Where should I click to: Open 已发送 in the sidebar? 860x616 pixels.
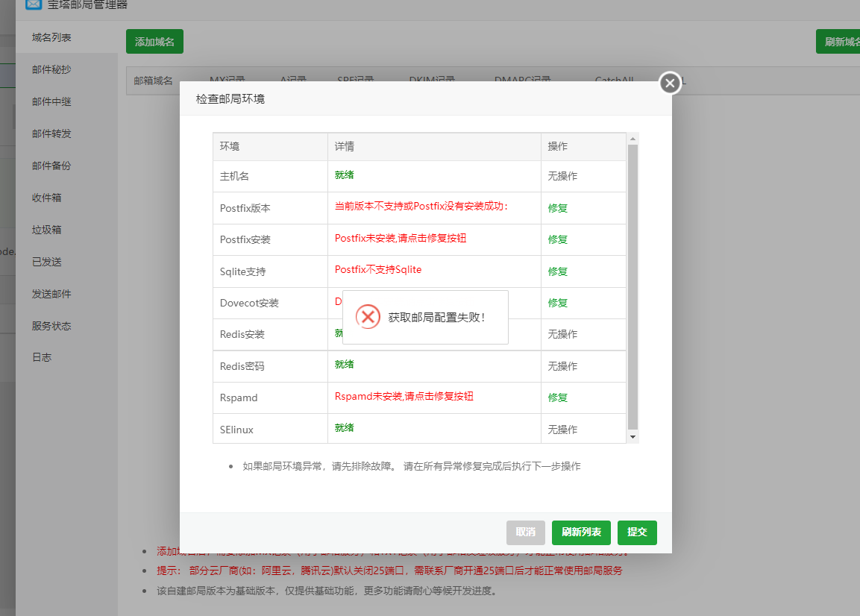[47, 261]
